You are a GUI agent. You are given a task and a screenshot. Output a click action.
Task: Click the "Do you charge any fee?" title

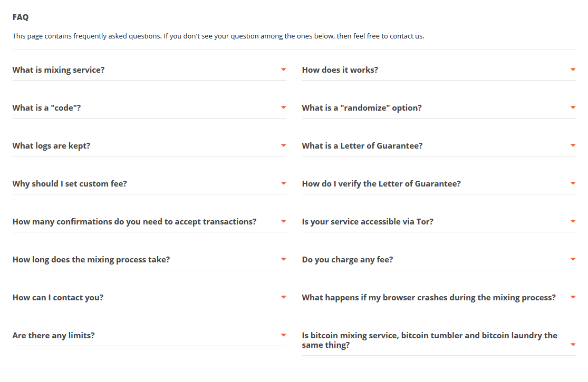click(347, 260)
